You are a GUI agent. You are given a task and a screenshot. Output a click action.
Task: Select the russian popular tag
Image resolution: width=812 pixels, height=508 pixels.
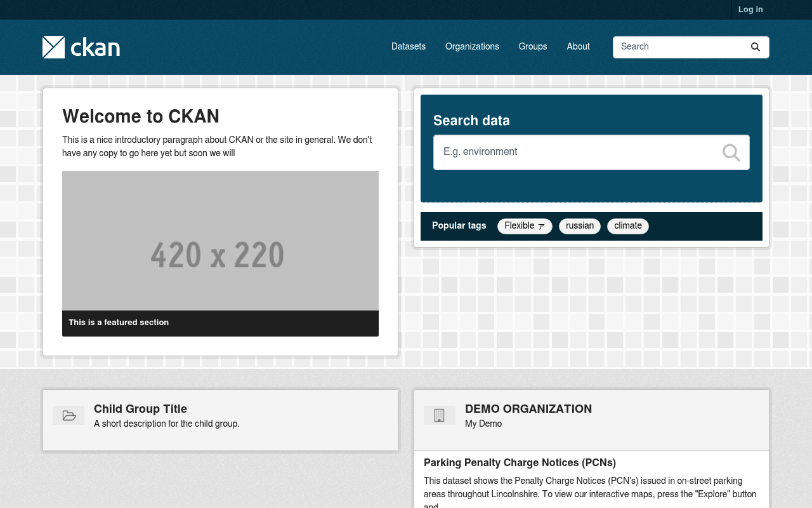(580, 226)
